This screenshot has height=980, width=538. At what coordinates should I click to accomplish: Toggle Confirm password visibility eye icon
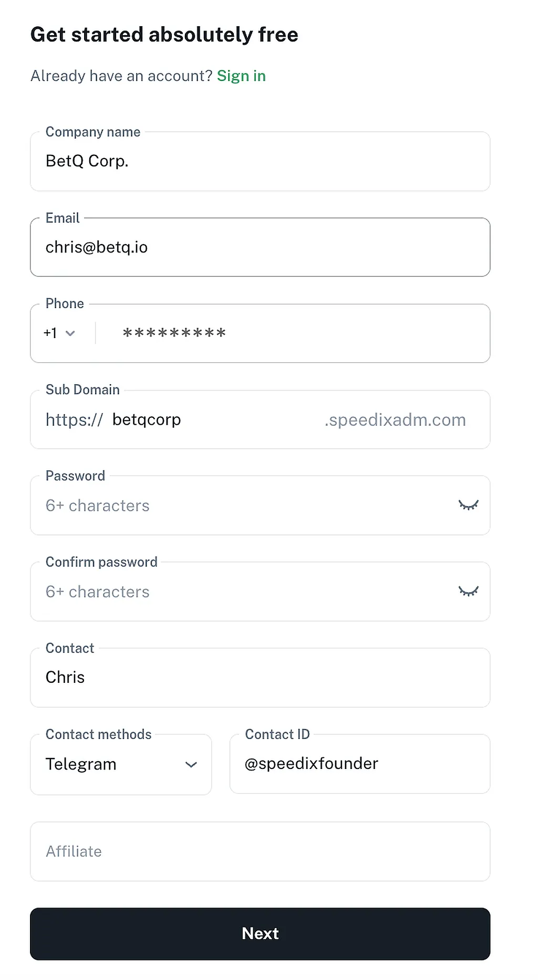coord(468,592)
